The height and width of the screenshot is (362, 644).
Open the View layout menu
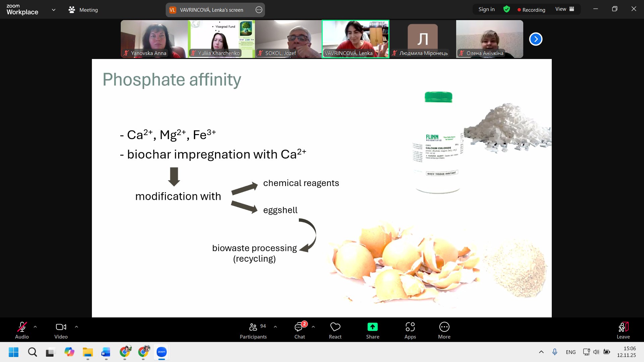(x=565, y=9)
